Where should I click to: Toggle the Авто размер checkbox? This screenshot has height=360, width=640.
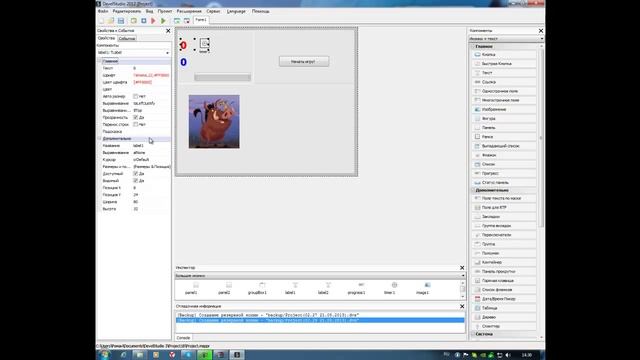(x=136, y=96)
